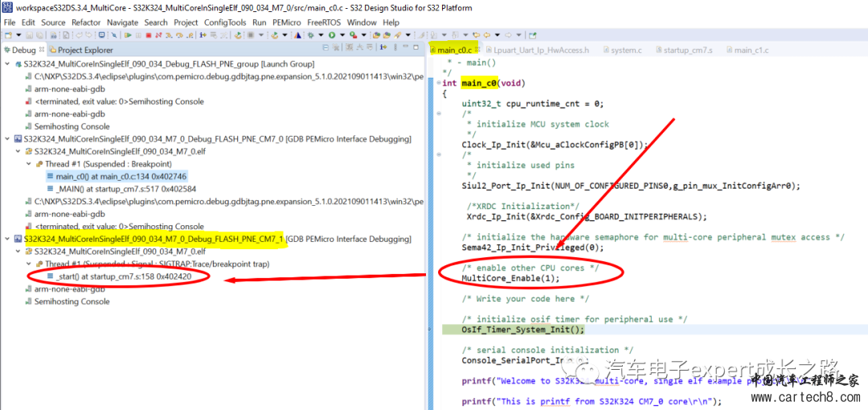The height and width of the screenshot is (410, 868).
Task: Close the Debug view tab
Action: click(42, 50)
